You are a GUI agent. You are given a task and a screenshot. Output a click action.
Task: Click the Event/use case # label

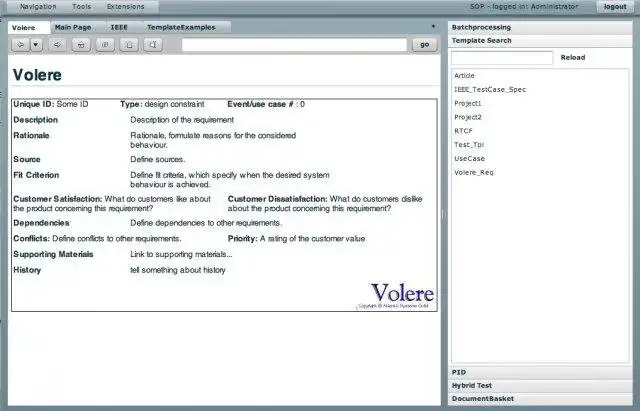(260, 104)
